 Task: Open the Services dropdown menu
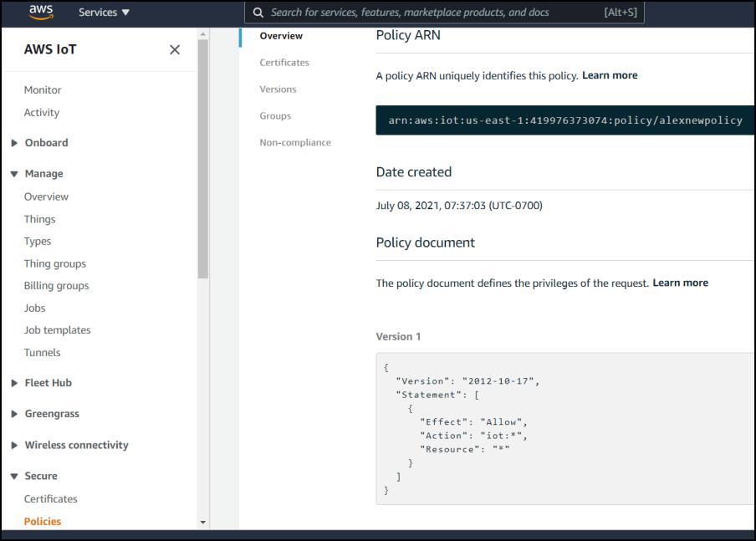click(105, 13)
